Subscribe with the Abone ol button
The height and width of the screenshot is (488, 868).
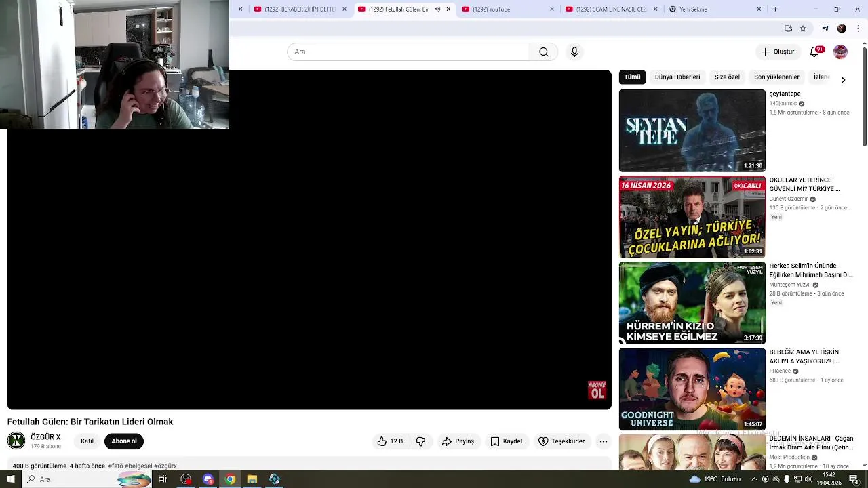tap(124, 441)
